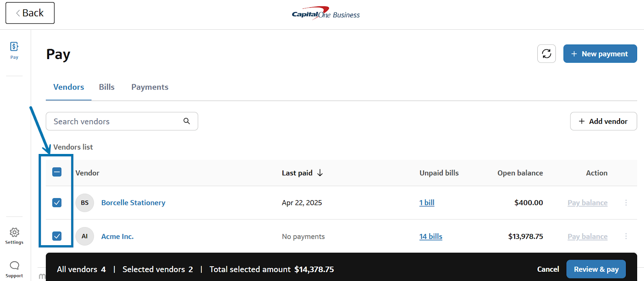Open Settings gear in the sidebar
The image size is (644, 281).
14,233
